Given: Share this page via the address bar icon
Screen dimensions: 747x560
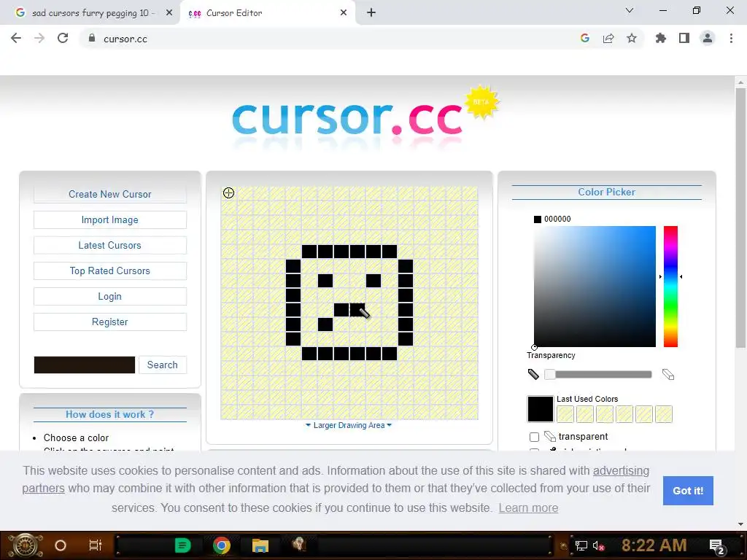Looking at the screenshot, I should click(x=608, y=39).
